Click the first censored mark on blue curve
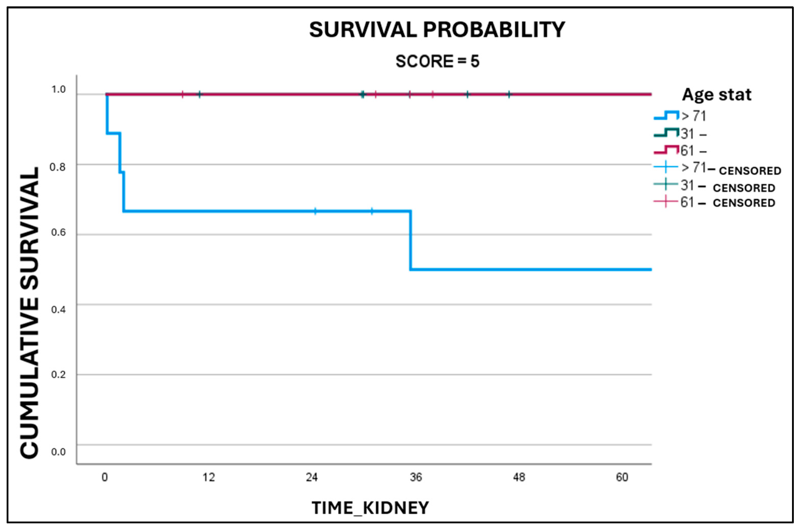 point(315,211)
